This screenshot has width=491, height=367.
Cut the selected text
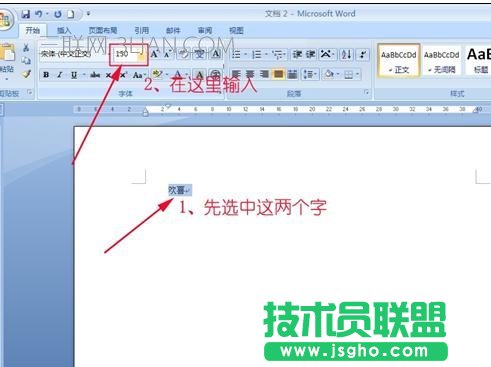tap(26, 47)
